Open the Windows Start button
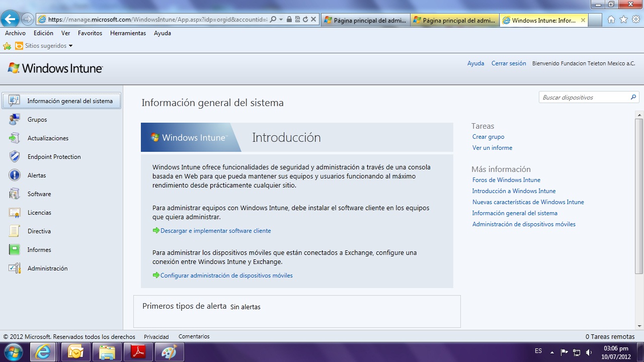Image resolution: width=644 pixels, height=362 pixels. pyautogui.click(x=14, y=352)
